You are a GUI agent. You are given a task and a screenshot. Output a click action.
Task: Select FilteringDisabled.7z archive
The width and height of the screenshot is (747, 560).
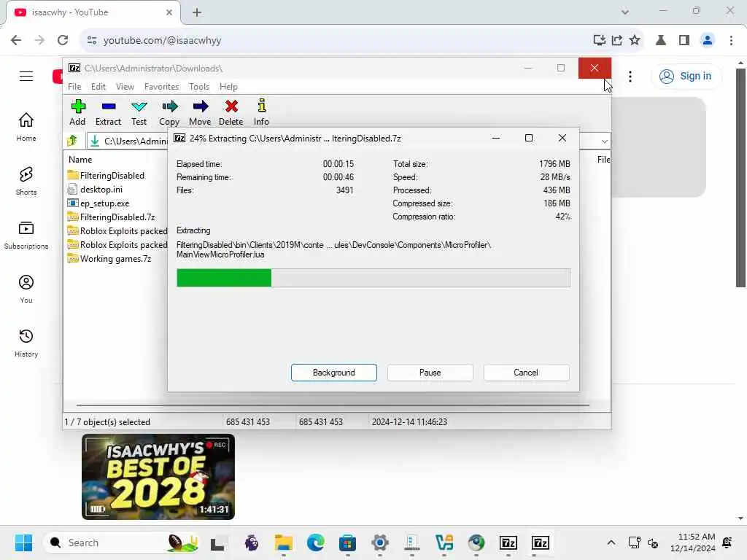click(111, 217)
